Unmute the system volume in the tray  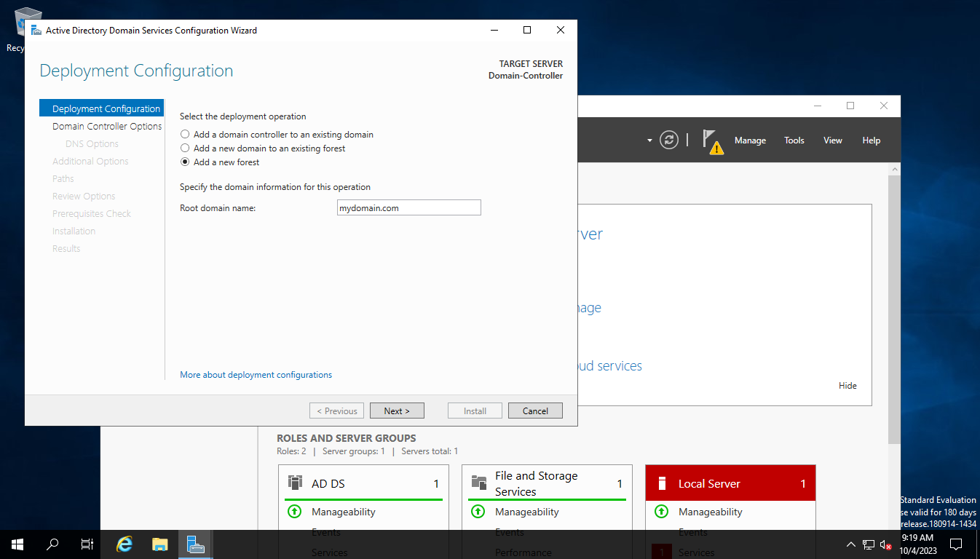tap(885, 544)
